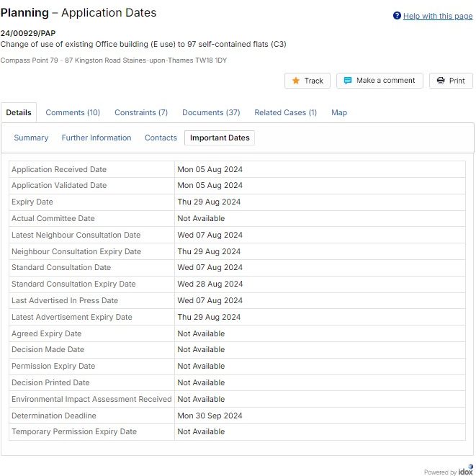Click the question mark help icon
The image size is (476, 476).
click(397, 16)
